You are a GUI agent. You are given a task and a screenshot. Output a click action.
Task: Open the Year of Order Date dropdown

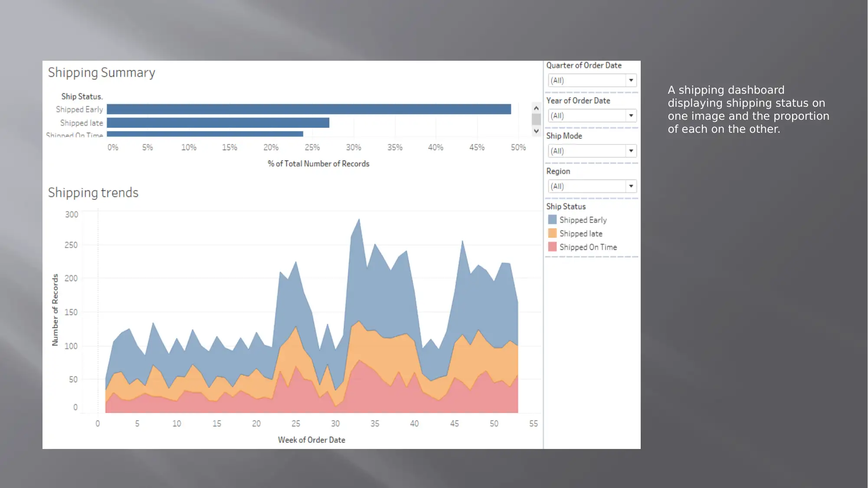[630, 115]
